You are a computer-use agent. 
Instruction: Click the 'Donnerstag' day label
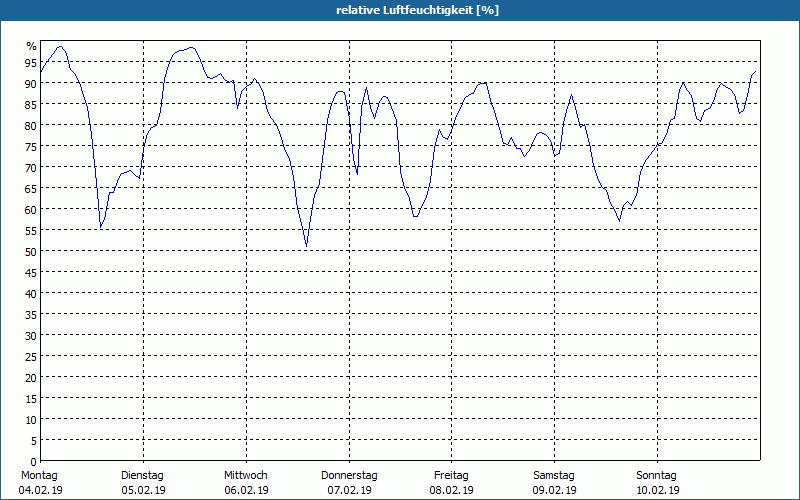click(349, 476)
